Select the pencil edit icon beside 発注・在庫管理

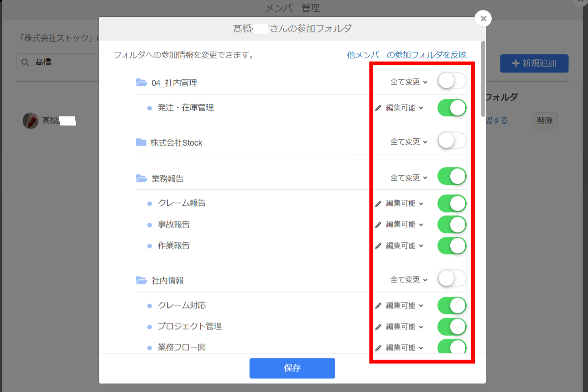[378, 107]
